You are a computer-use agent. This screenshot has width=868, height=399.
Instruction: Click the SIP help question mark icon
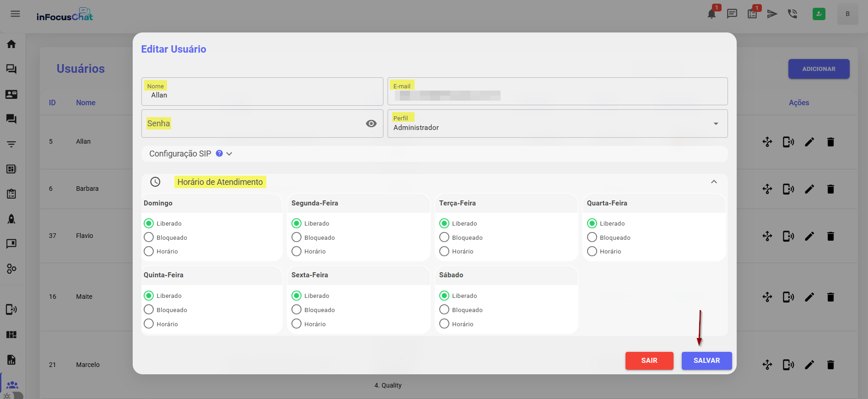pos(219,154)
